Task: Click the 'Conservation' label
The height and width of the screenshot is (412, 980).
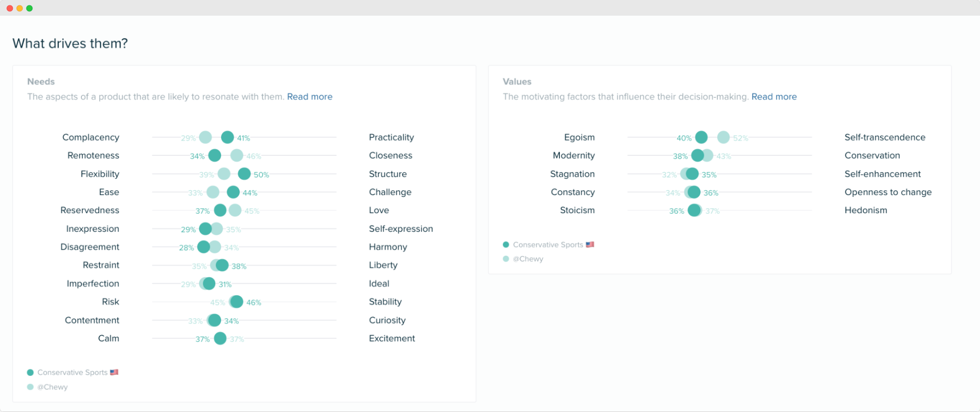Action: [872, 155]
